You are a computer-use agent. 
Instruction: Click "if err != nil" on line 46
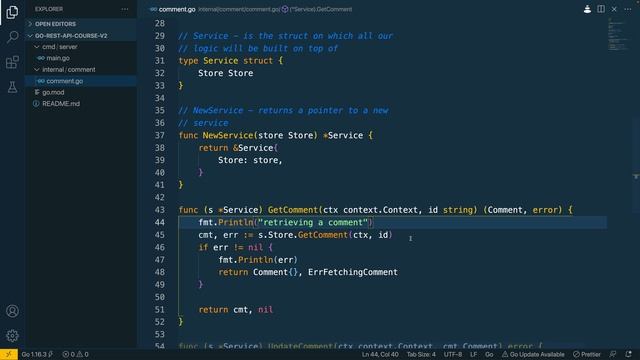click(231, 247)
